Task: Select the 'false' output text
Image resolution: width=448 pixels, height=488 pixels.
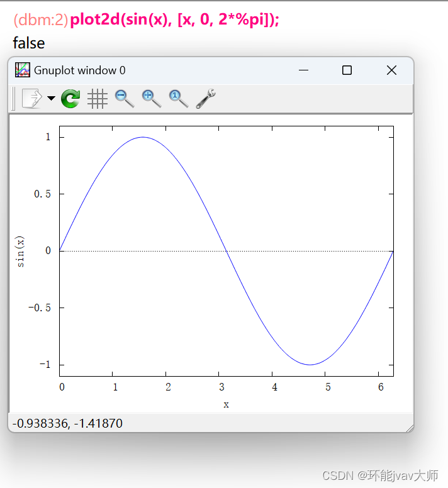Action: point(29,43)
